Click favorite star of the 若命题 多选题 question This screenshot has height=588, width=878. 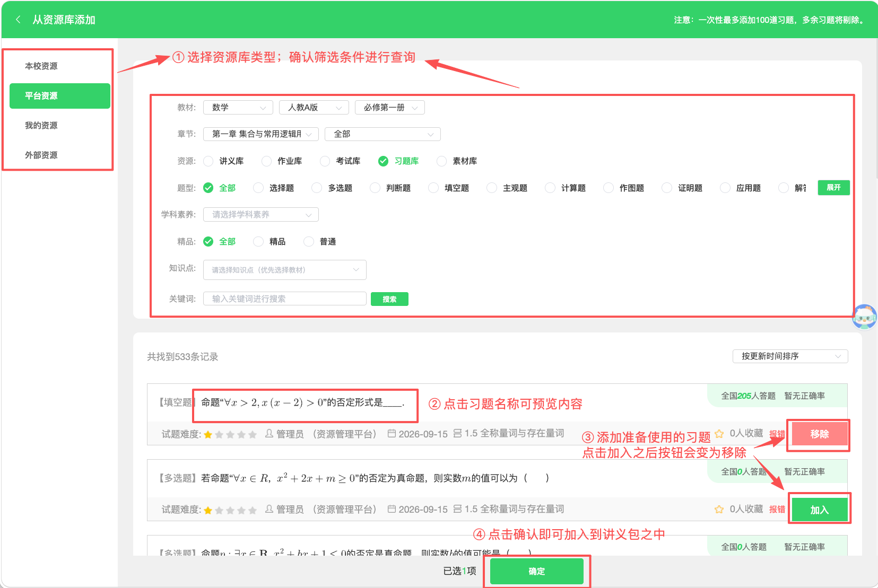pyautogui.click(x=719, y=509)
